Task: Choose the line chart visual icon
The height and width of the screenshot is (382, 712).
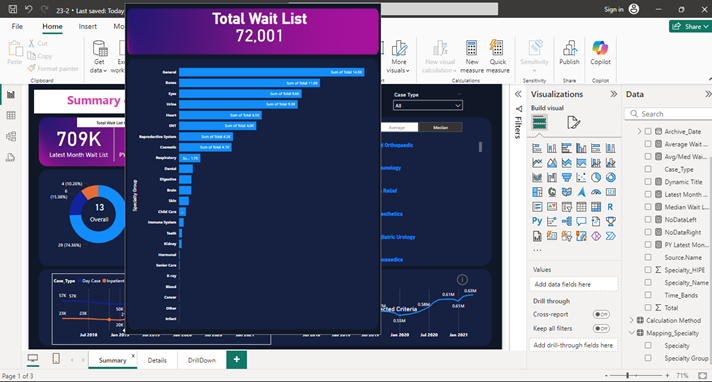Action: coord(537,163)
